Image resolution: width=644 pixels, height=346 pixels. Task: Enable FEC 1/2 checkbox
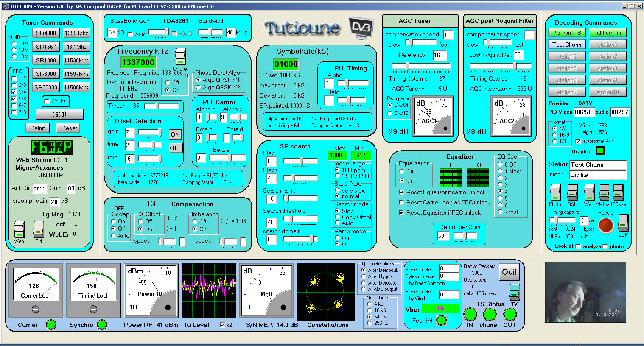click(x=14, y=78)
